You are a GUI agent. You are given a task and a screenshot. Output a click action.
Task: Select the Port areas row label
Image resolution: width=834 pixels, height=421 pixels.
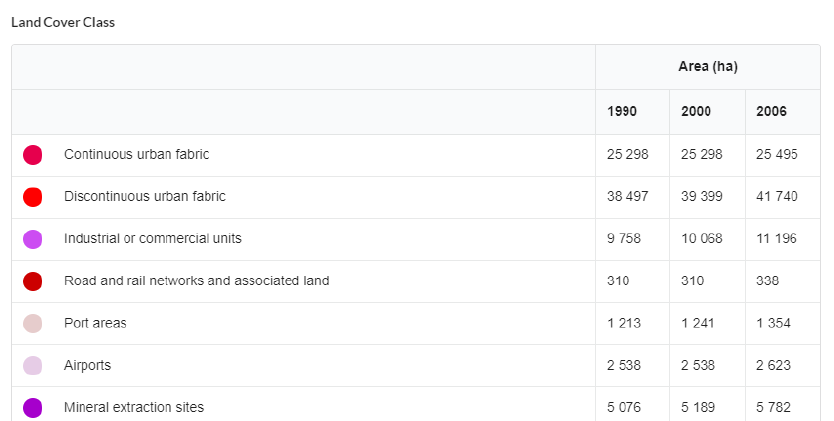click(x=95, y=323)
